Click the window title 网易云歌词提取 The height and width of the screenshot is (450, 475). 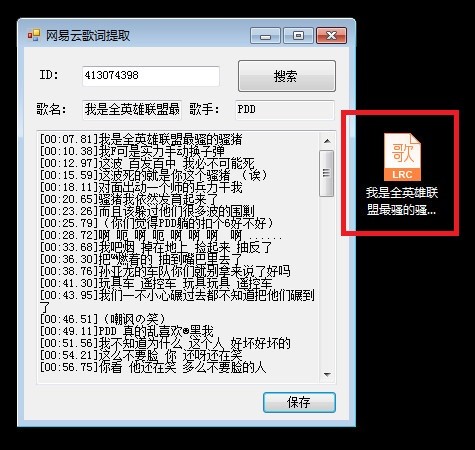(x=88, y=35)
